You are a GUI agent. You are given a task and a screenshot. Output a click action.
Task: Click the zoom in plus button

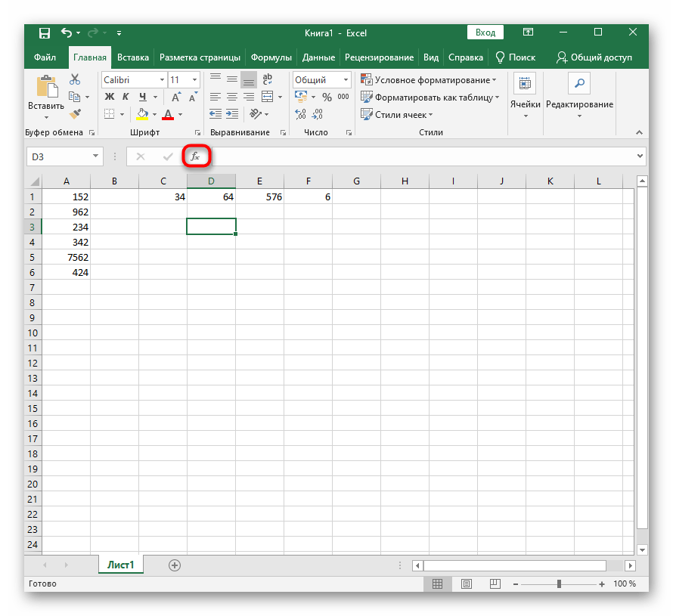pos(602,583)
